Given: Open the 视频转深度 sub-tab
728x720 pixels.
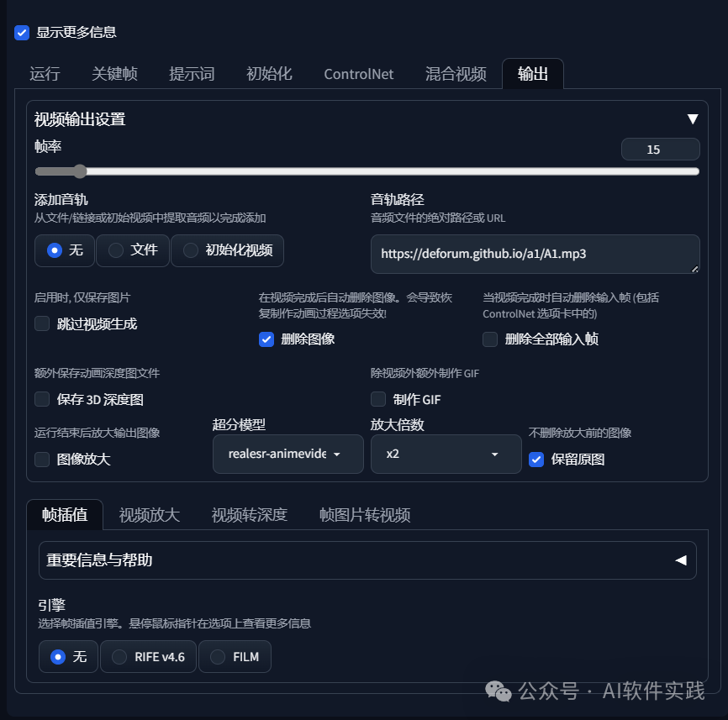Looking at the screenshot, I should tap(250, 514).
